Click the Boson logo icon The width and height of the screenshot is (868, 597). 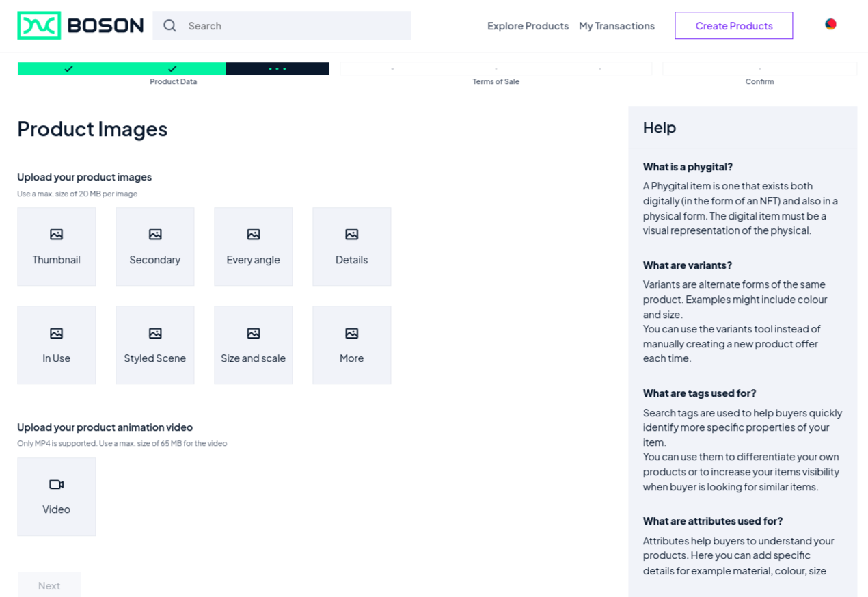click(39, 25)
